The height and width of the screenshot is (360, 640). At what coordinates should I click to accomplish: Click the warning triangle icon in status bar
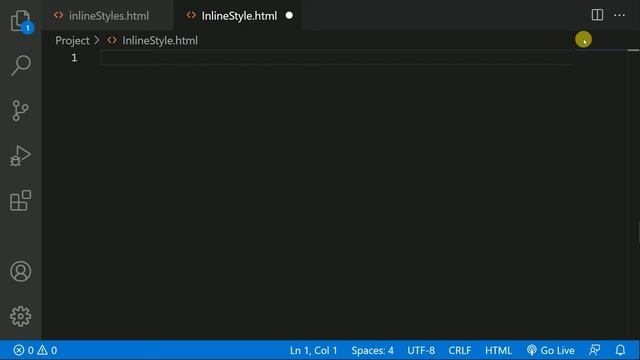42,350
